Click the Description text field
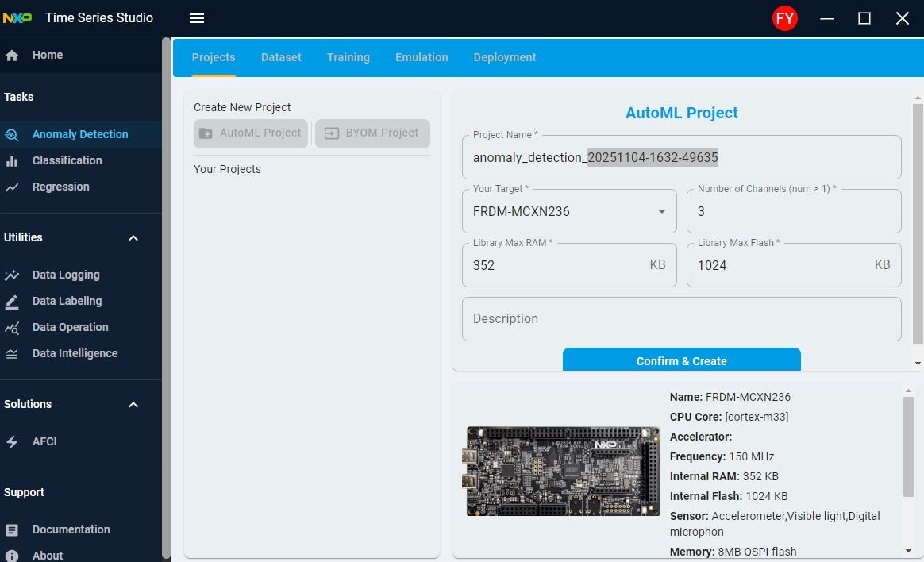This screenshot has height=562, width=924. (681, 319)
